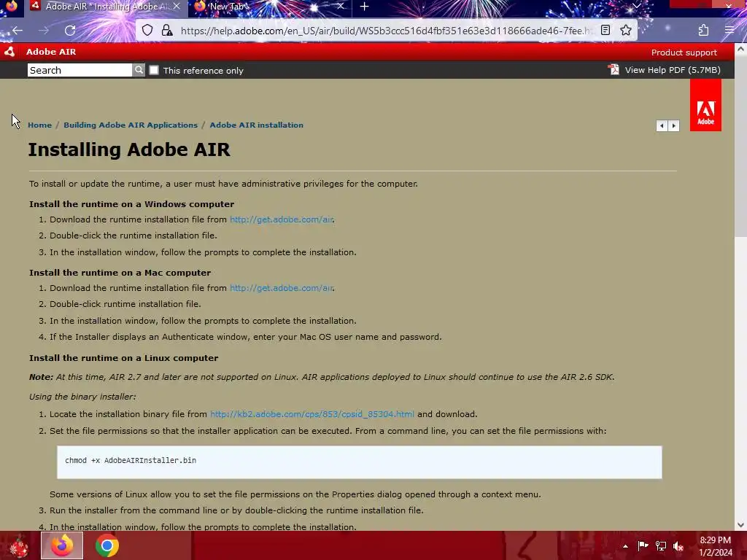Reload the current page
Screen dimensions: 747x560
click(x=70, y=31)
